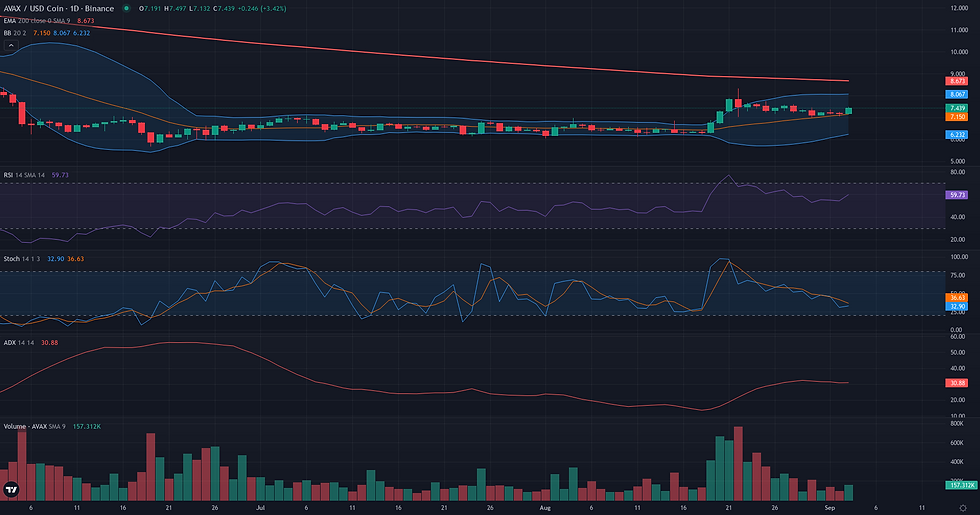Click the 5.000 price scale value
The height and width of the screenshot is (515, 980).
(x=960, y=161)
